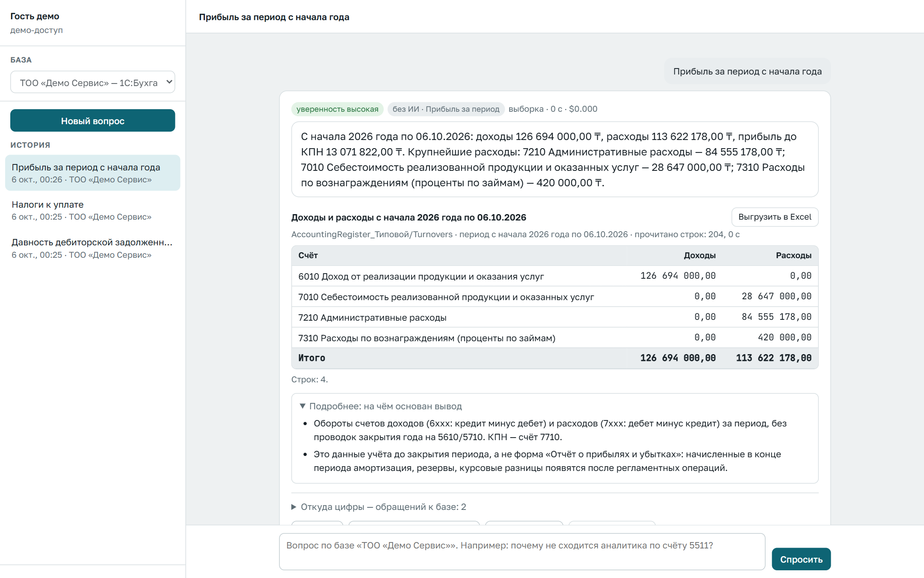Image resolution: width=924 pixels, height=578 pixels.
Task: Expand Откуда цифры — обращений к базе
Action: (x=379, y=507)
